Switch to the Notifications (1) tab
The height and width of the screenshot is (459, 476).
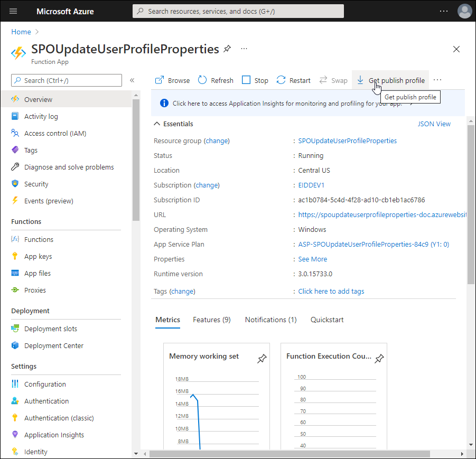270,320
